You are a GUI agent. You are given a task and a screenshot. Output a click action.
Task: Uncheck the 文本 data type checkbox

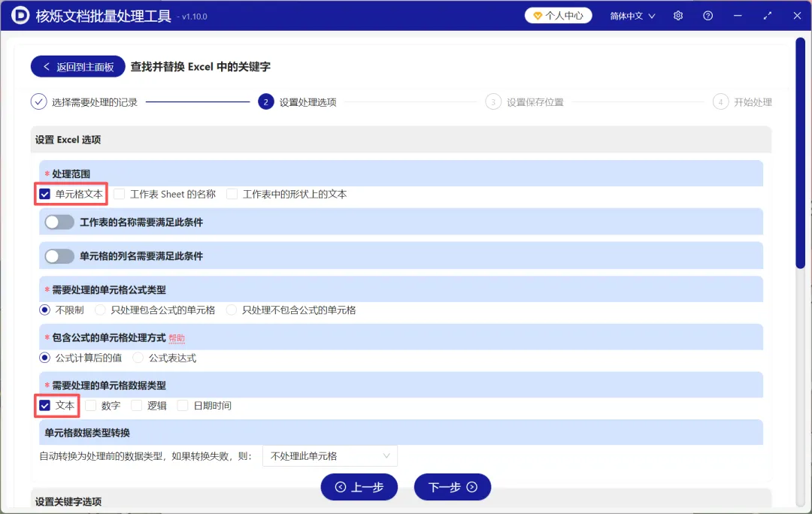(44, 405)
